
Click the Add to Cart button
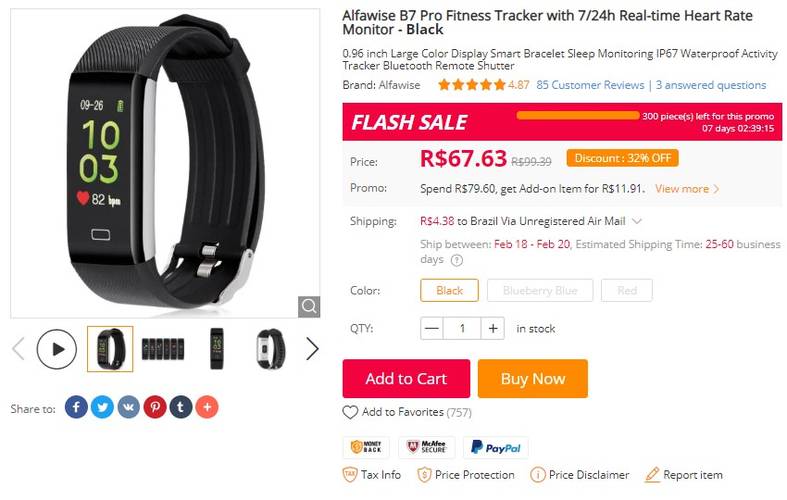406,379
